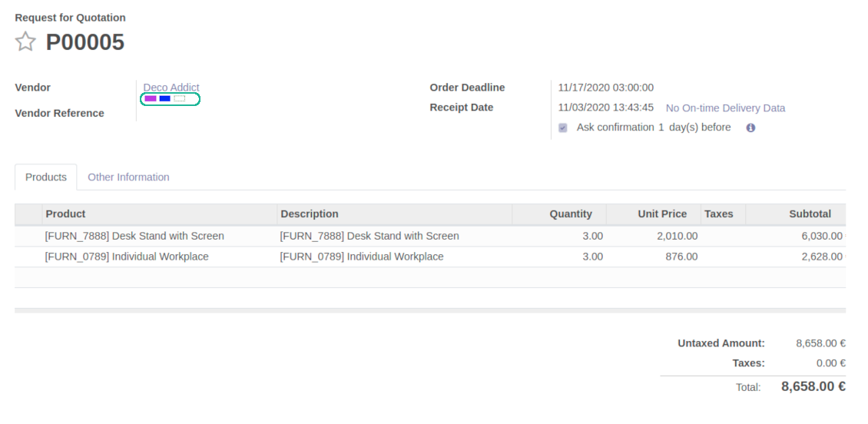The image size is (868, 424).
Task: Click the info icon beside day(s) before
Action: coord(750,128)
